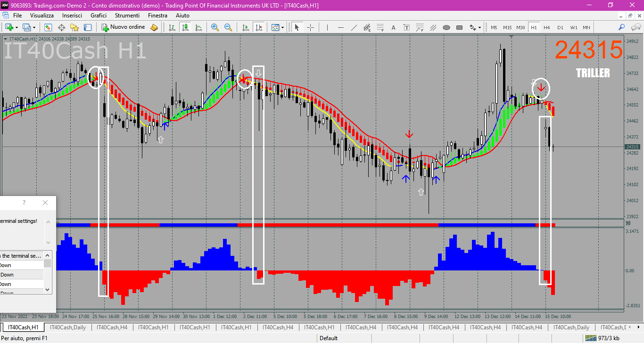Draw a horizontal line tool
Image resolution: width=644 pixels, height=343 pixels.
[x=340, y=27]
